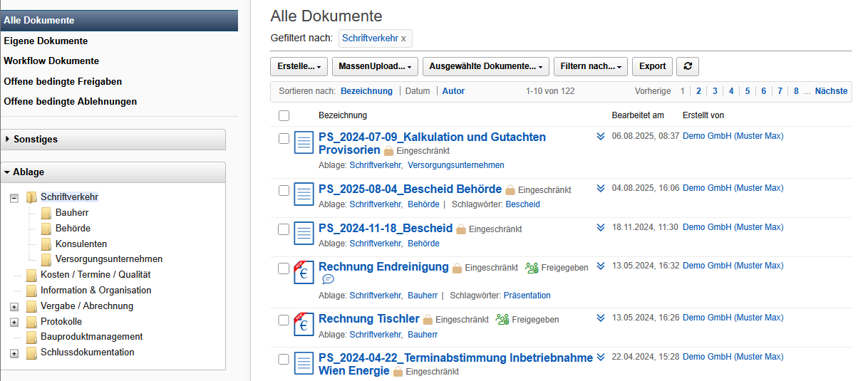
Task: Open Alle Dokumente in the sidebar
Action: tap(119, 21)
